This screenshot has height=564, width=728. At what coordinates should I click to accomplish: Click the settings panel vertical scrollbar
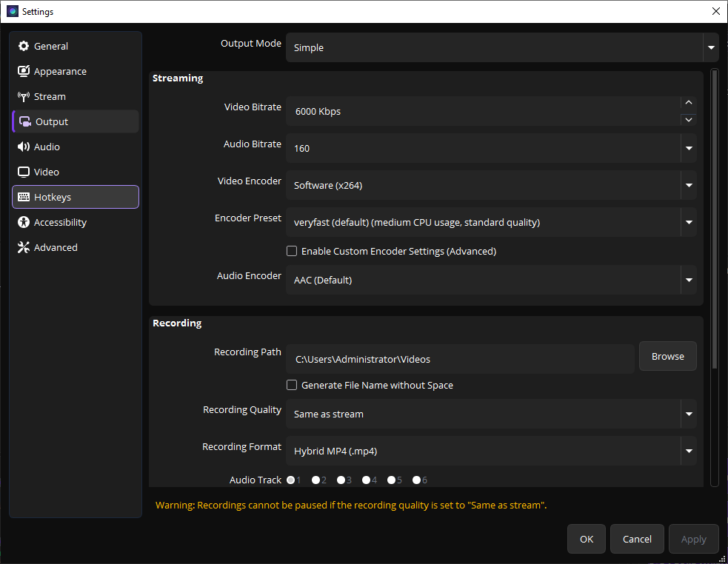point(715,219)
